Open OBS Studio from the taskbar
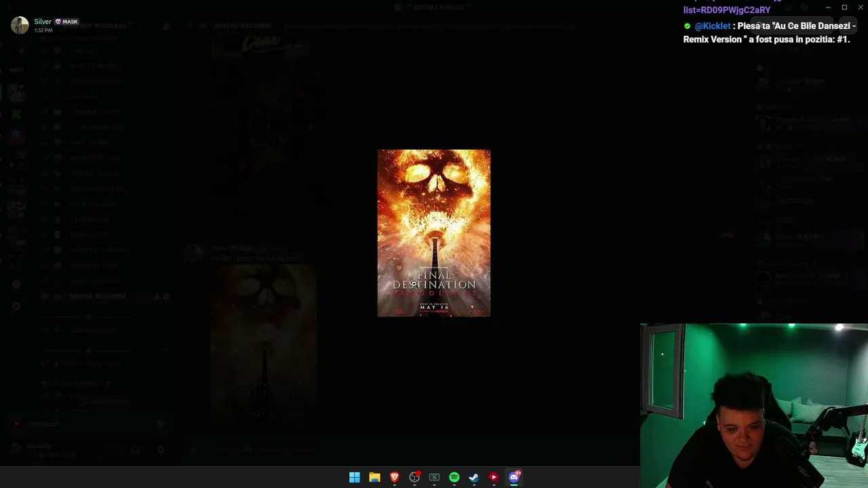Screen dimensions: 868x488 click(414, 477)
